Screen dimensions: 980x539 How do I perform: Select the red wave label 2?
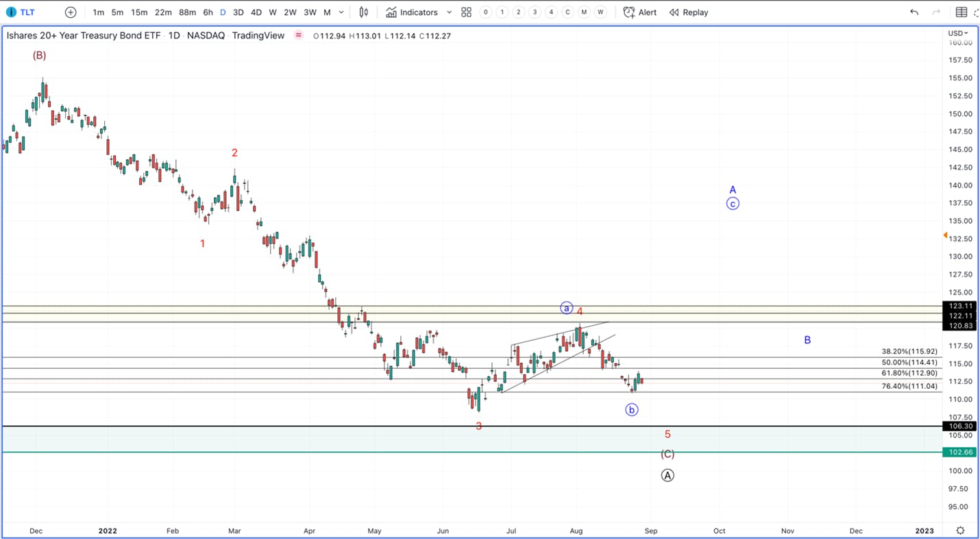(234, 153)
